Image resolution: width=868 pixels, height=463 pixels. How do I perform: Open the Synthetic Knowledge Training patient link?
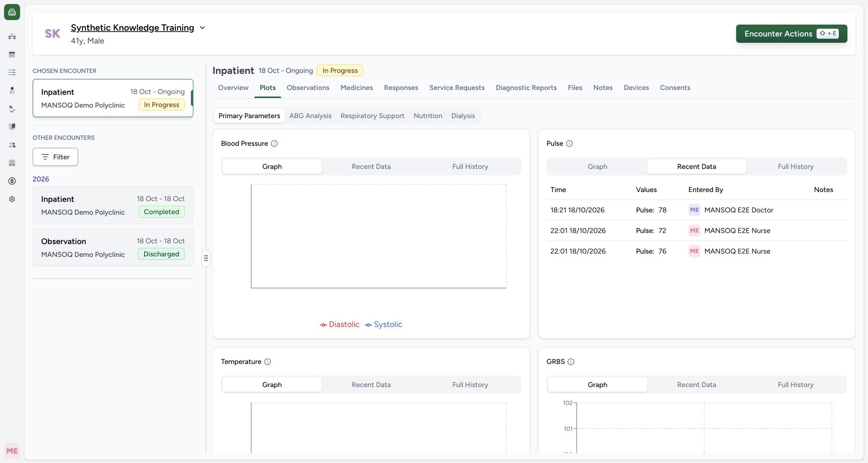pyautogui.click(x=133, y=28)
